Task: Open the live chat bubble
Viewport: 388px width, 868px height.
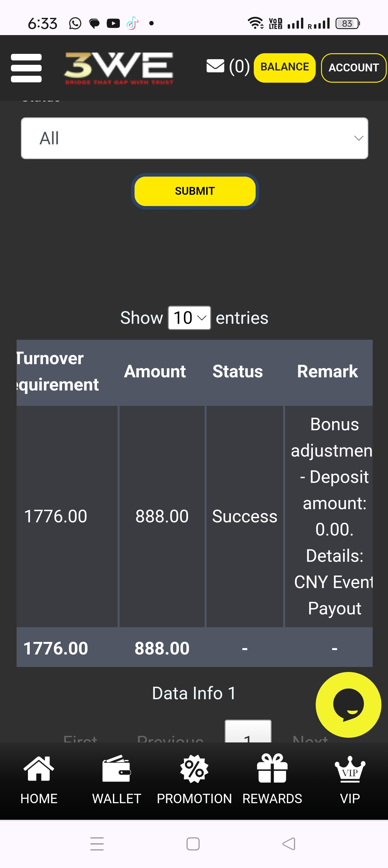Action: 348,705
